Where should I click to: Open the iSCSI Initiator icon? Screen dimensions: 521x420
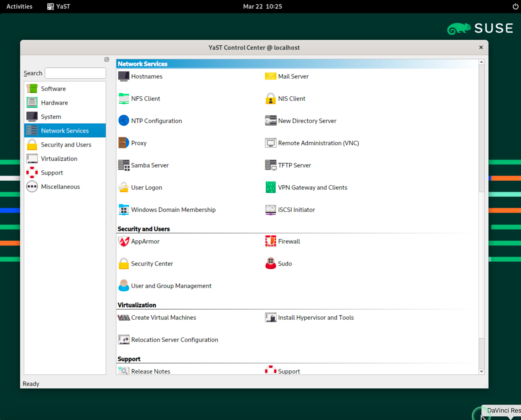[x=271, y=210]
